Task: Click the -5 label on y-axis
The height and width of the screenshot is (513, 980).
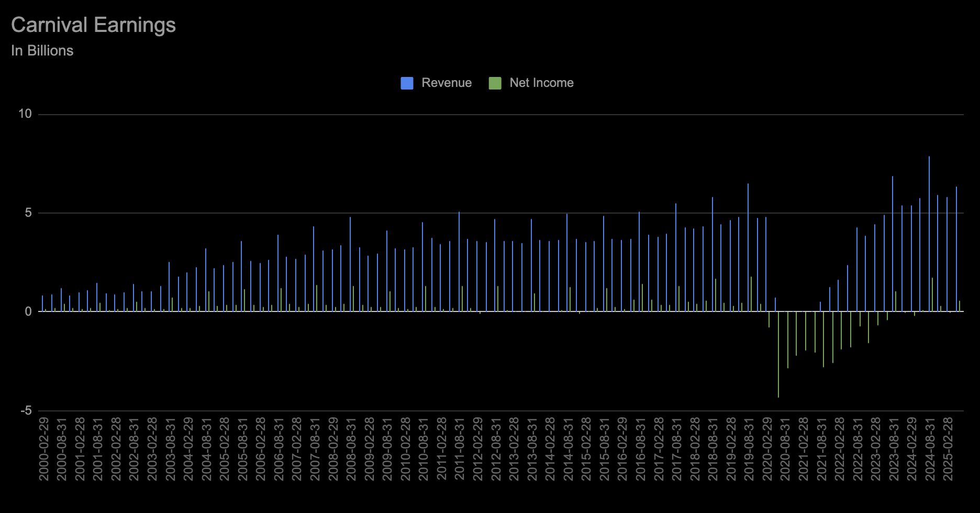Action: [x=26, y=410]
